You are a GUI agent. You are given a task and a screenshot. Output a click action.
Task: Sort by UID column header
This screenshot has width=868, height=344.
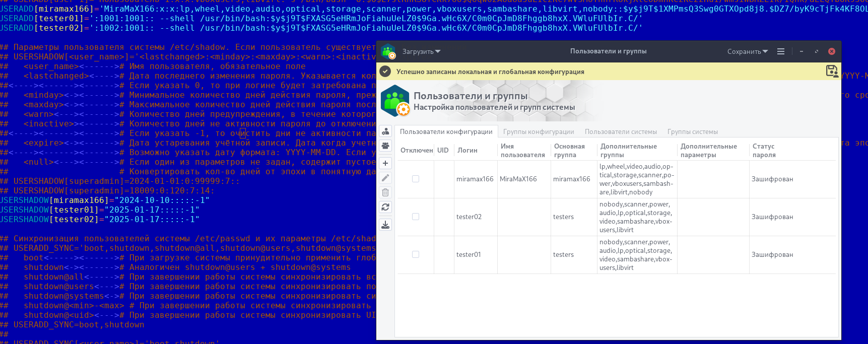[x=443, y=150]
